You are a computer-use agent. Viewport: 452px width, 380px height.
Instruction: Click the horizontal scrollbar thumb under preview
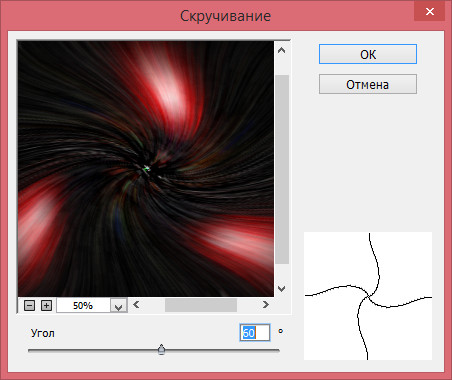tap(201, 305)
